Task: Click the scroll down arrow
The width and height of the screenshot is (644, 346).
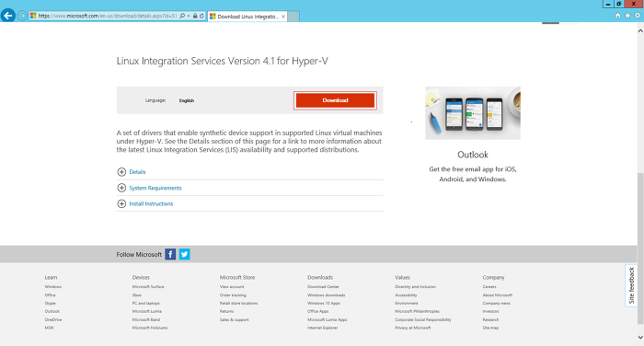Action: coord(640,338)
